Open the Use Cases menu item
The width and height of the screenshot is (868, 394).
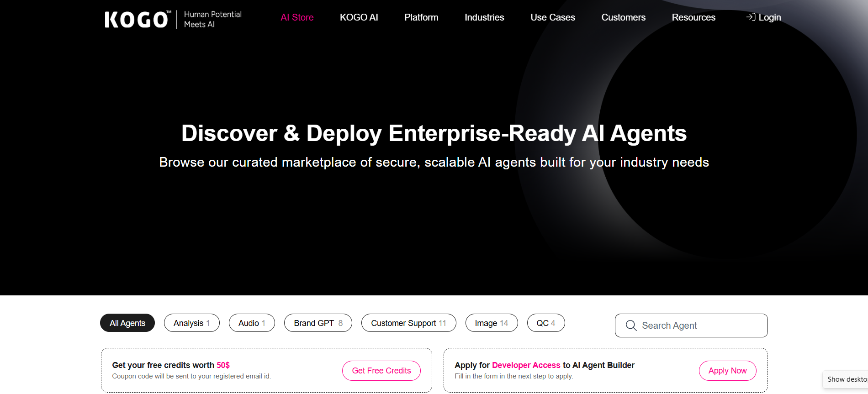553,17
